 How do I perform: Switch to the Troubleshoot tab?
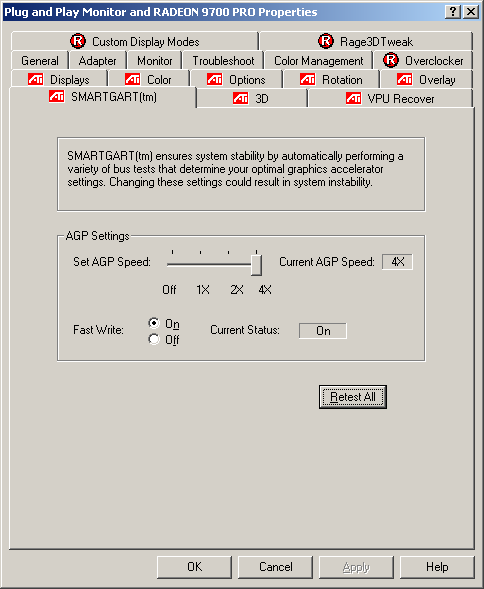(223, 60)
